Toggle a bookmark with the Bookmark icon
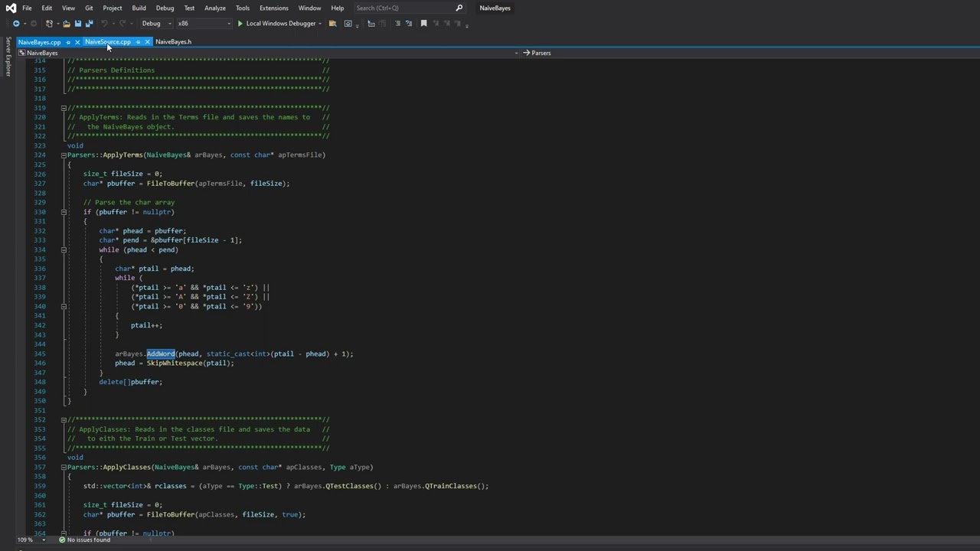This screenshot has width=980, height=551. tap(423, 23)
